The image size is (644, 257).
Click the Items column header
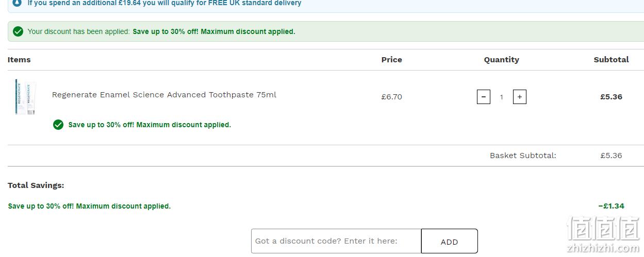coord(19,60)
